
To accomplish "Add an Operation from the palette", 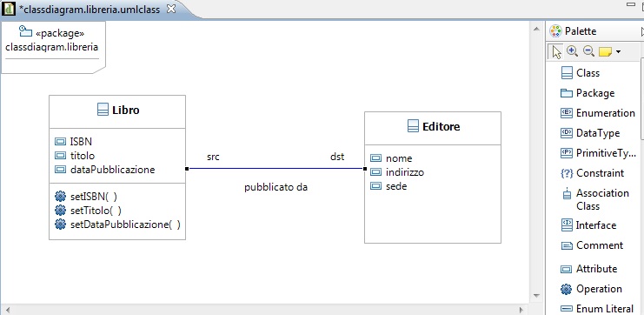I will pos(591,289).
